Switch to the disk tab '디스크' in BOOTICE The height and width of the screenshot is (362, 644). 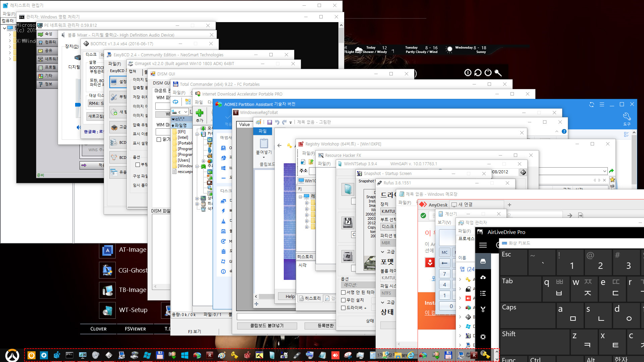(91, 54)
